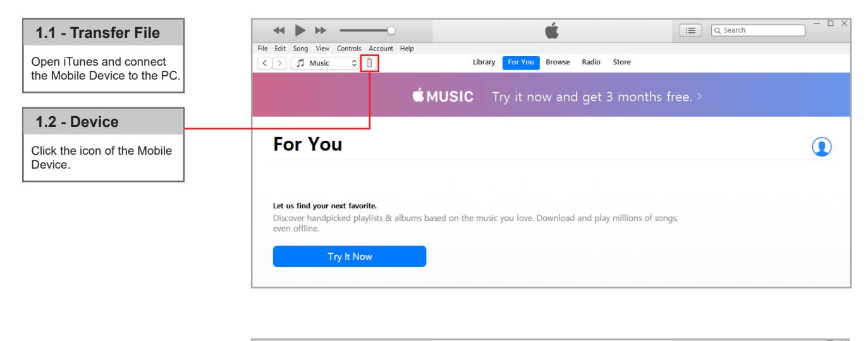
Task: Click the Try It Now button
Action: [x=350, y=257]
